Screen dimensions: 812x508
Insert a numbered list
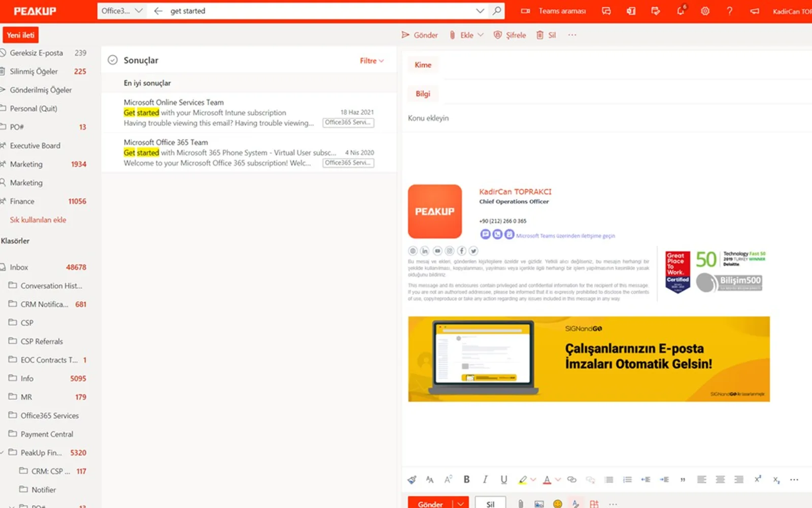[627, 480]
